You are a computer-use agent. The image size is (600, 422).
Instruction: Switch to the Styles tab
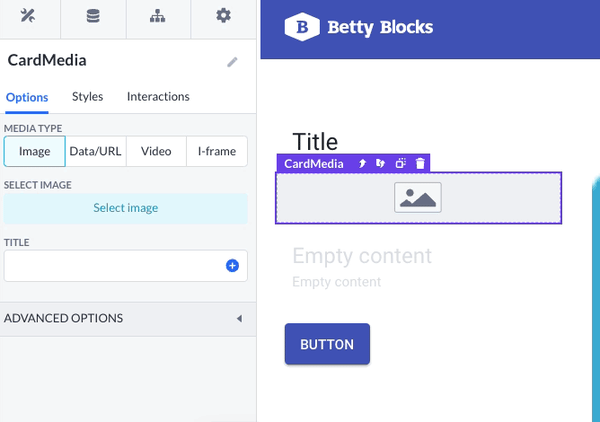pos(87,96)
